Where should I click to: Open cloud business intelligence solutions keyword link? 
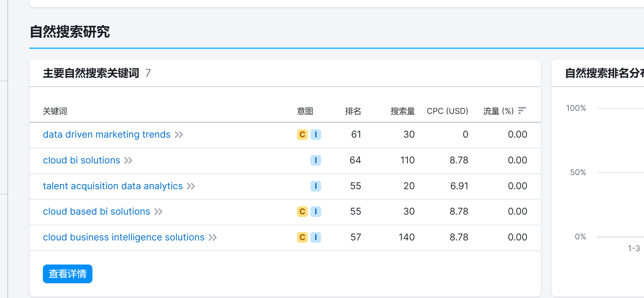[124, 237]
